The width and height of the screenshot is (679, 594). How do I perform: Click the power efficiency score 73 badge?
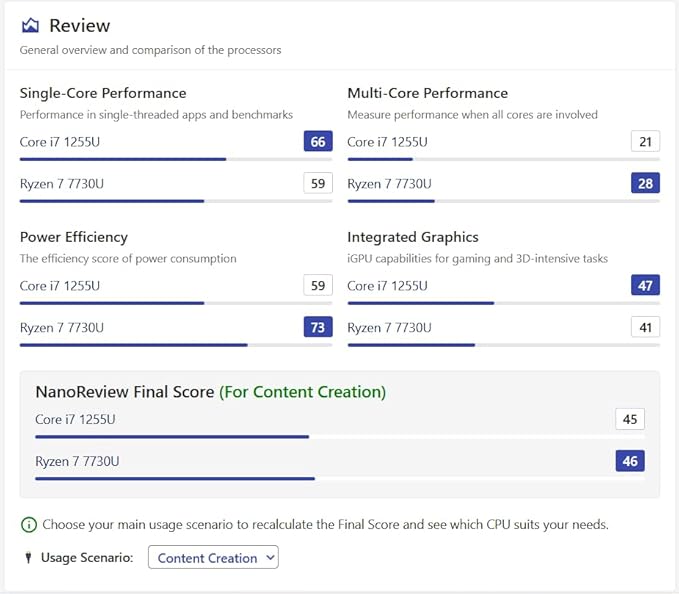318,327
